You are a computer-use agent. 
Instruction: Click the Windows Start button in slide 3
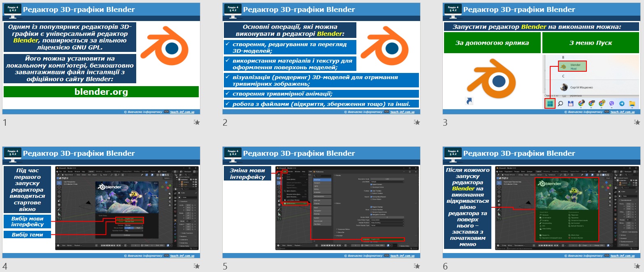coord(549,103)
